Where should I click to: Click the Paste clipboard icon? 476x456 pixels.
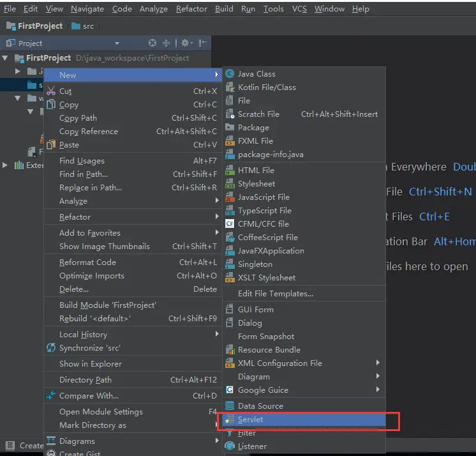[x=51, y=144]
